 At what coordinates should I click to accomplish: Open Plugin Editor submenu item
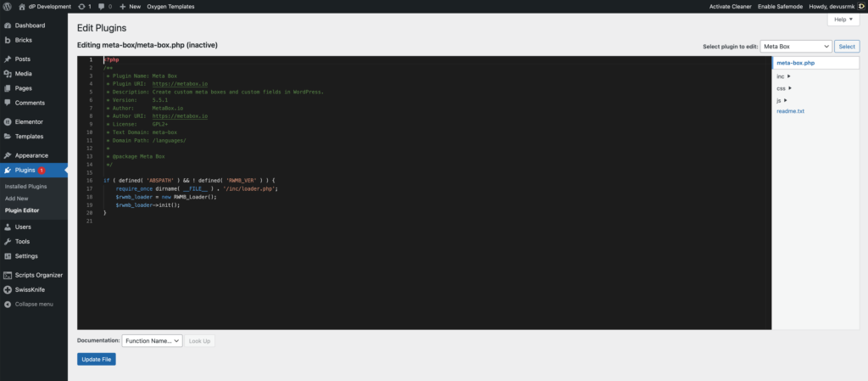tap(22, 210)
